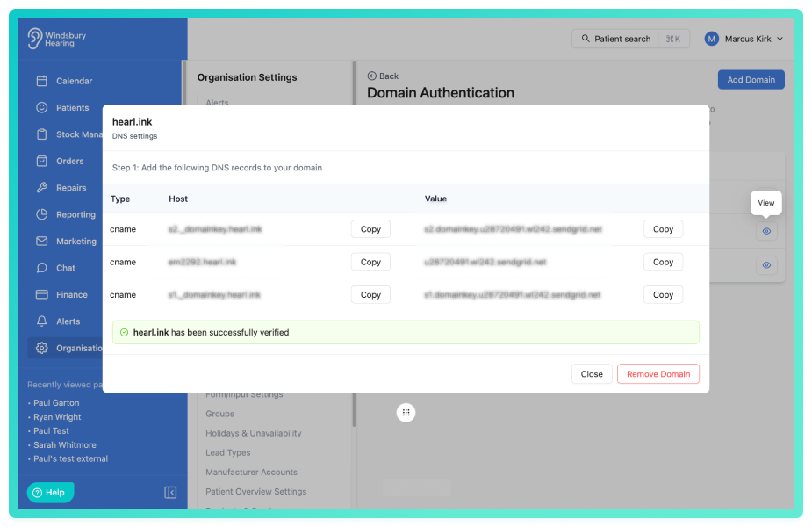Image resolution: width=812 pixels, height=527 pixels.
Task: Open Calendar via its sidebar icon
Action: pyautogui.click(x=42, y=81)
